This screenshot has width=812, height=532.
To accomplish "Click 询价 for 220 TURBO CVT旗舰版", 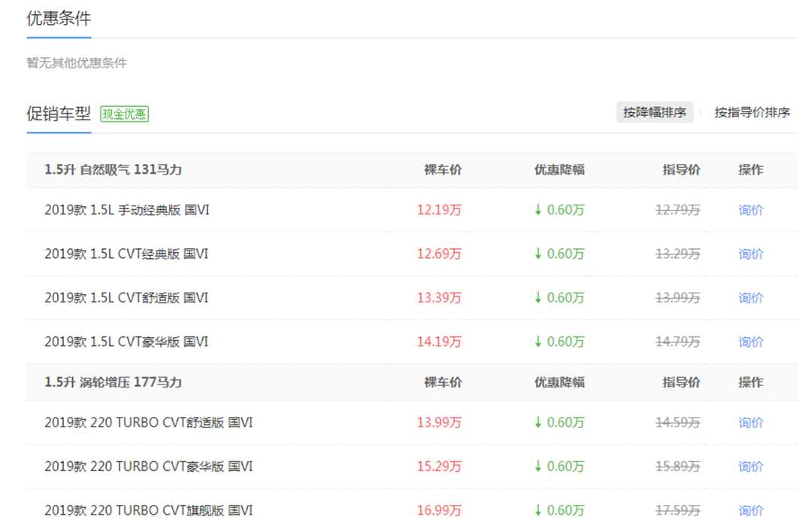I will coord(750,511).
